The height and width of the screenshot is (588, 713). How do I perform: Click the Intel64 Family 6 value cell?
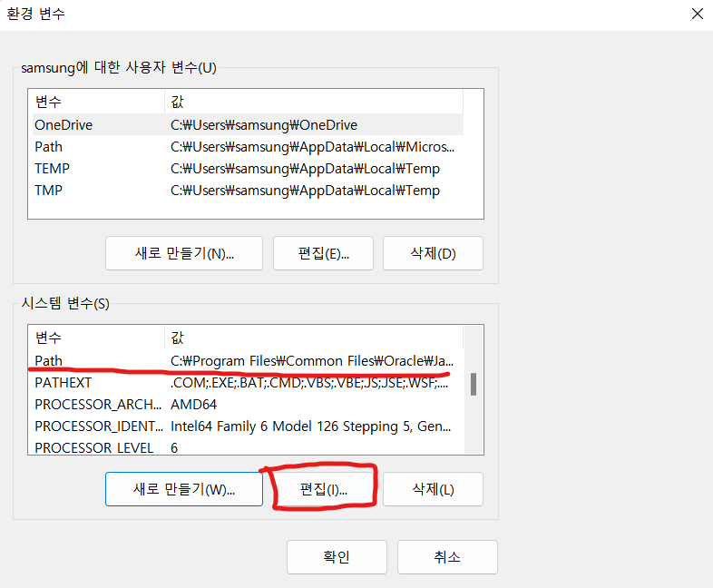[310, 426]
